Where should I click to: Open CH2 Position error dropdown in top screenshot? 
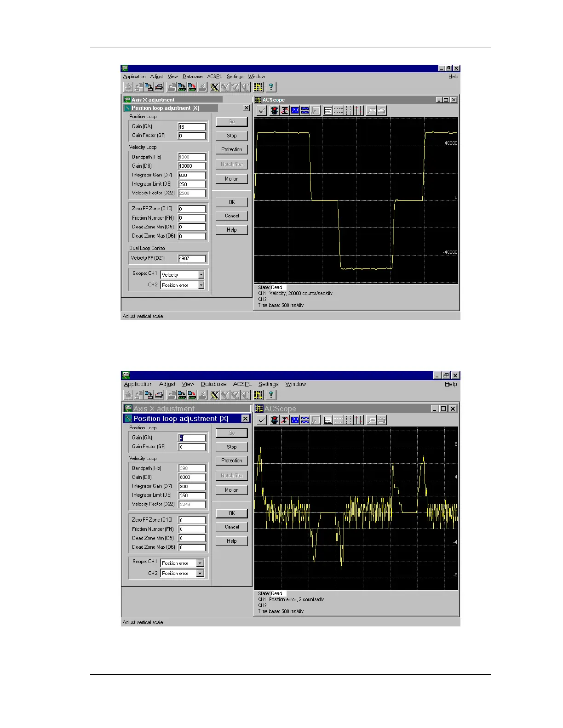click(x=201, y=285)
